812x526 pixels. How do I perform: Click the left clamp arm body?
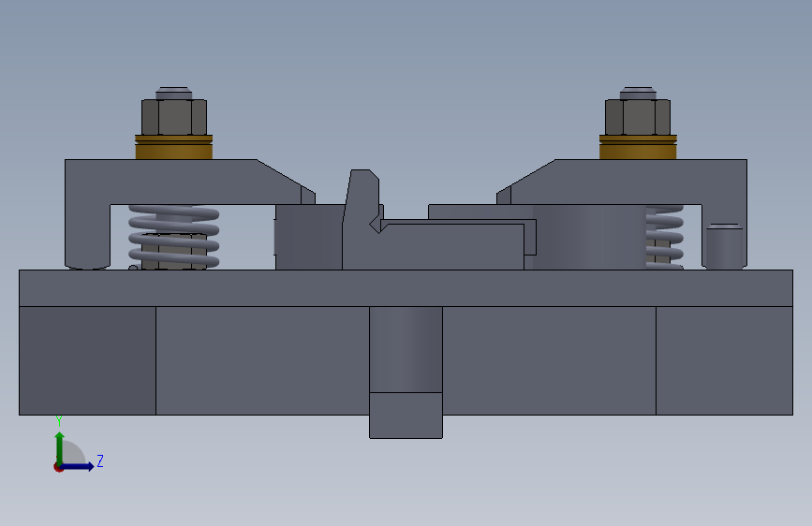182,182
